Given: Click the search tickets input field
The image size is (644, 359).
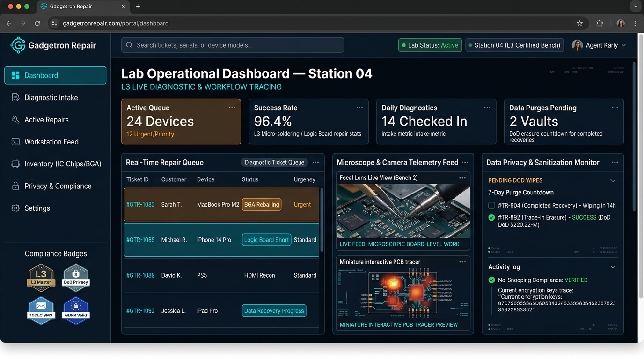Looking at the screenshot, I should 233,45.
